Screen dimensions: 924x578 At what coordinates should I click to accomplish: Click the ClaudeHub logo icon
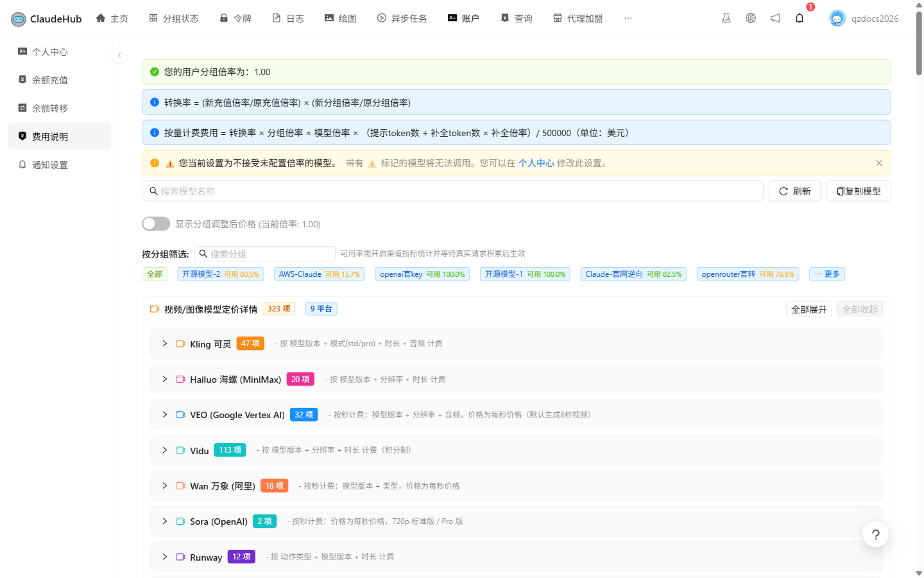pos(19,19)
